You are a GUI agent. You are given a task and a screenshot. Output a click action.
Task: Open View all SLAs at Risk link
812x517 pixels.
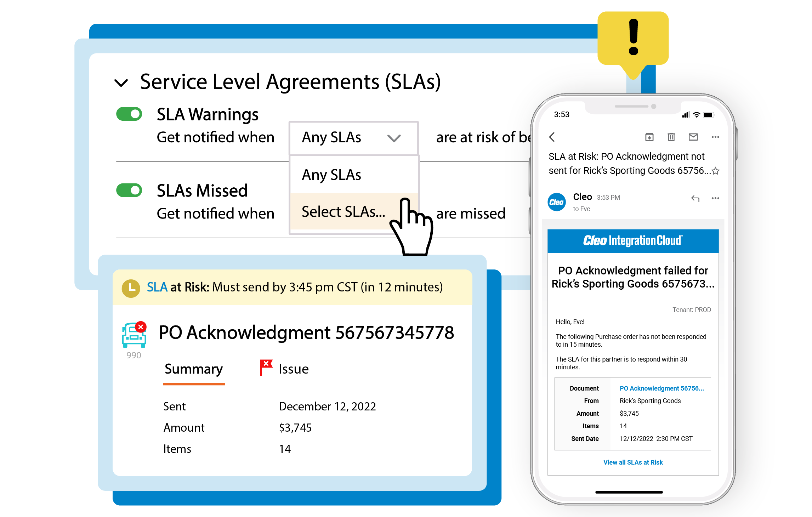(633, 462)
